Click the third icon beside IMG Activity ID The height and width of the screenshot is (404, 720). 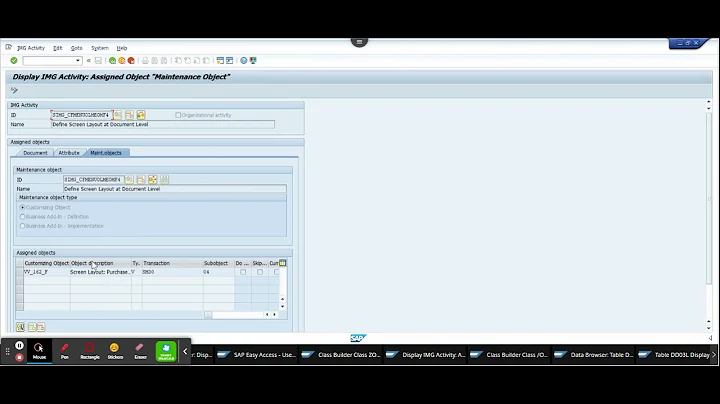click(141, 115)
